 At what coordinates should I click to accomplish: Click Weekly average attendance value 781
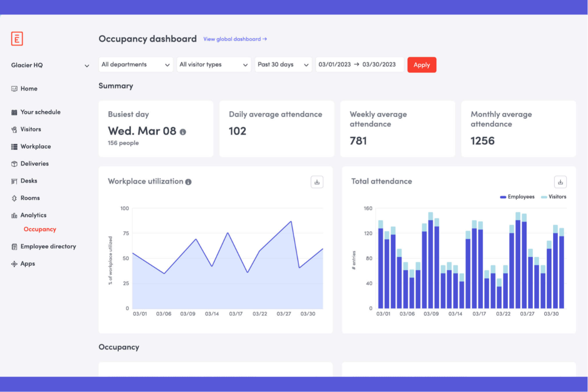pos(358,141)
